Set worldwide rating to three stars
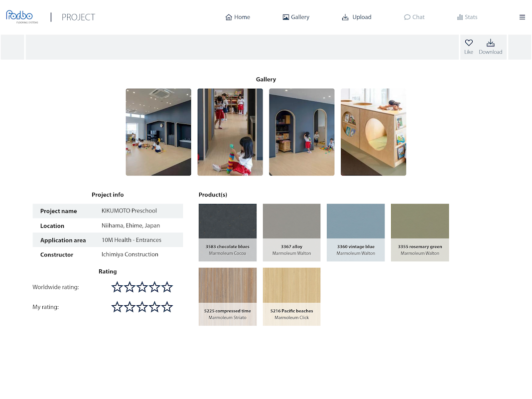This screenshot has height=399, width=532. tap(142, 287)
